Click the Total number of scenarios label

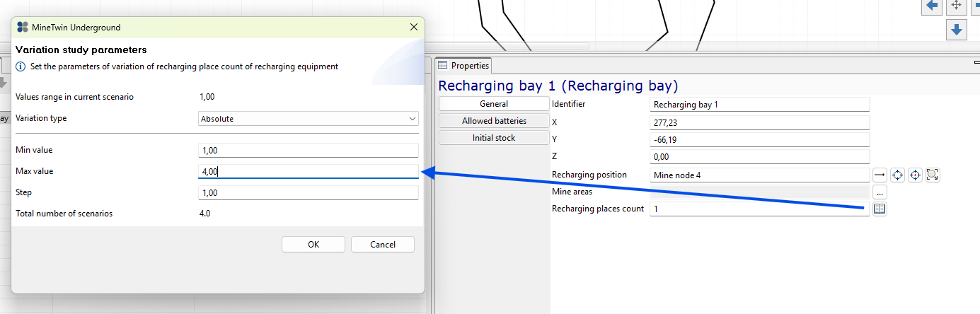click(x=64, y=213)
